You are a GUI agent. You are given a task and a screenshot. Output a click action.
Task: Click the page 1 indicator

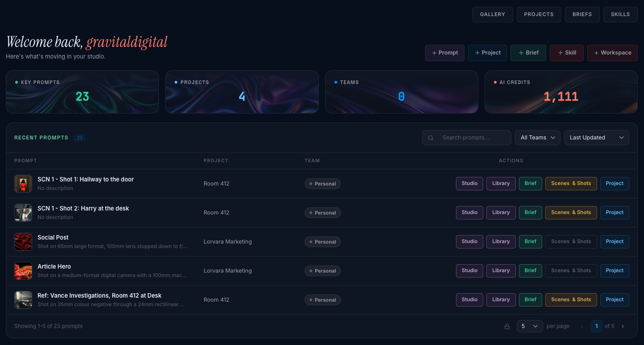[596, 326]
